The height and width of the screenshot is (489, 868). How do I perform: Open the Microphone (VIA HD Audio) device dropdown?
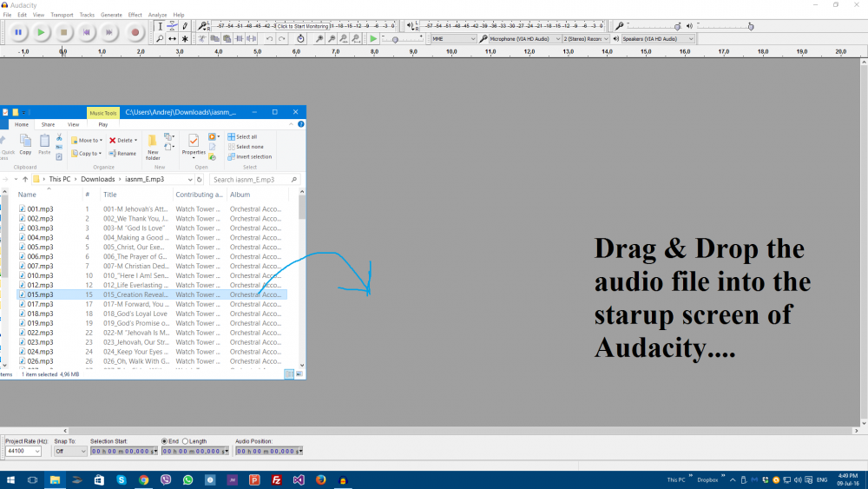click(x=524, y=39)
